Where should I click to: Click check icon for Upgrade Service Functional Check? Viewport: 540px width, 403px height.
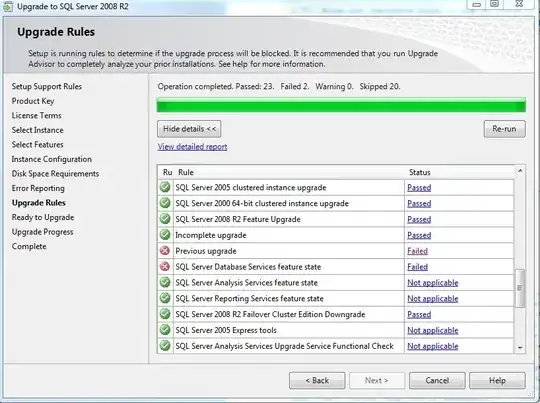coord(165,346)
